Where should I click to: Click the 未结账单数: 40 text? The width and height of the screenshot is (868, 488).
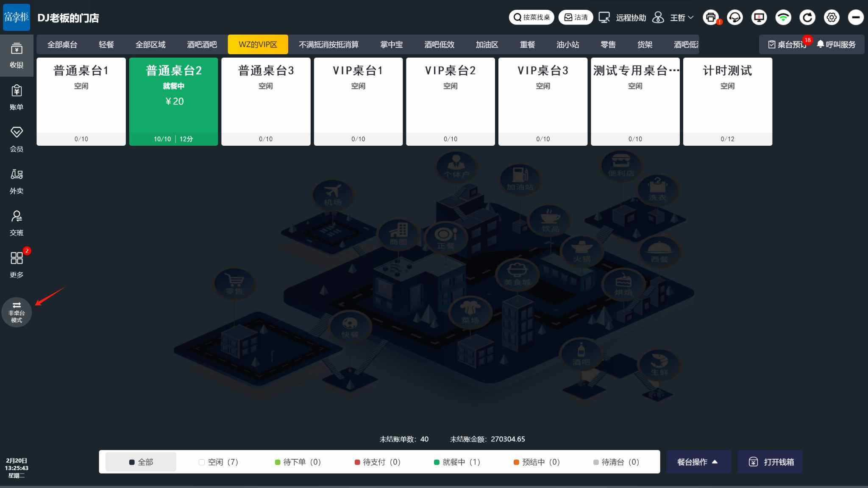tap(404, 439)
